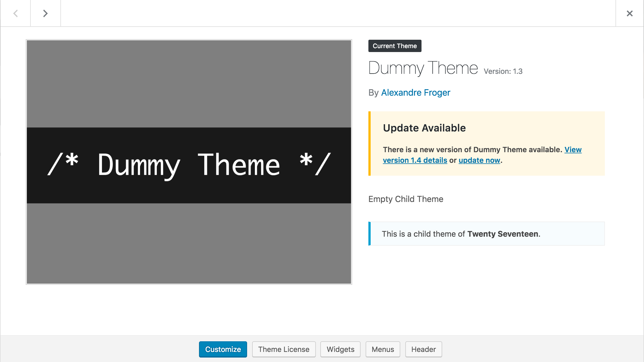The image size is (644, 362).
Task: Click the forward navigation arrow icon
Action: [45, 12]
